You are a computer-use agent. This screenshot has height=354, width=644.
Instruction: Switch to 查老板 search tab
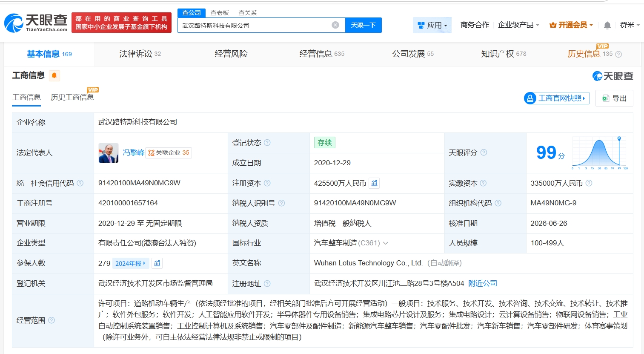pos(220,13)
